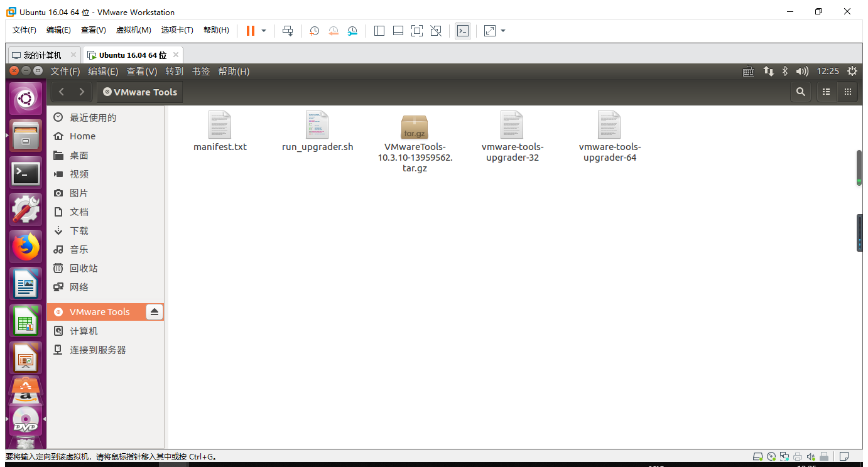Open the 选项卡(T) menu
The width and height of the screenshot is (868, 467).
(177, 30)
